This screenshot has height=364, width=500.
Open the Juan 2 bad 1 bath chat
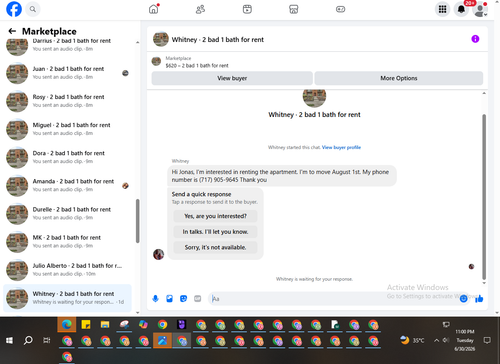(67, 73)
